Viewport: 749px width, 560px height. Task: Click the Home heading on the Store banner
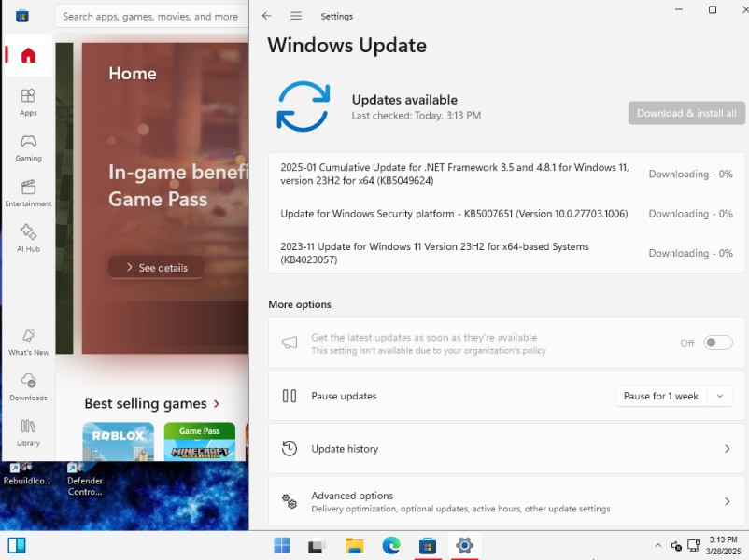pyautogui.click(x=133, y=74)
